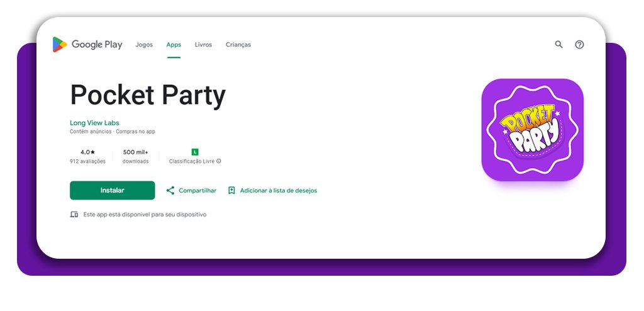This screenshot has height=311, width=644.
Task: Click info icon beside Classificação Livre
Action: [x=219, y=161]
